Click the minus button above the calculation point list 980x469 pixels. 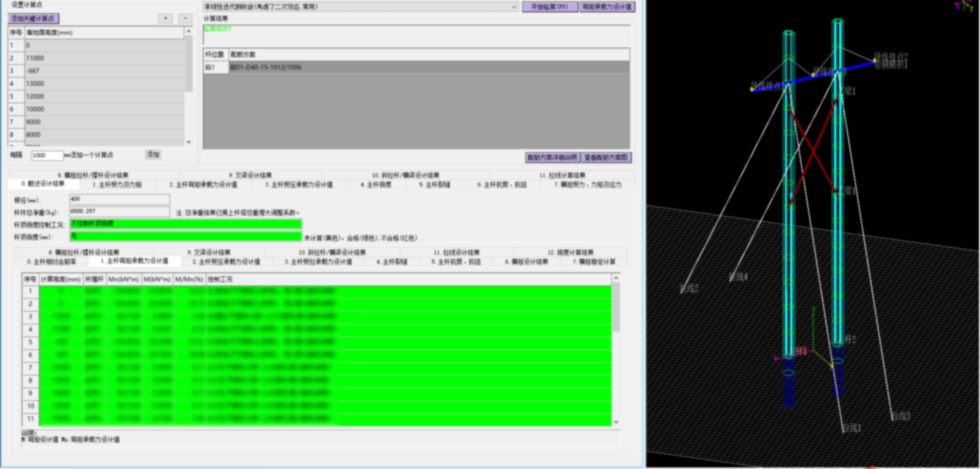[x=185, y=18]
